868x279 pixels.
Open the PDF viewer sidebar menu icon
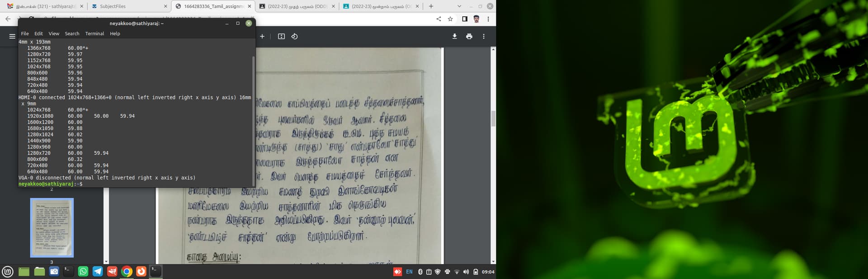tap(12, 36)
